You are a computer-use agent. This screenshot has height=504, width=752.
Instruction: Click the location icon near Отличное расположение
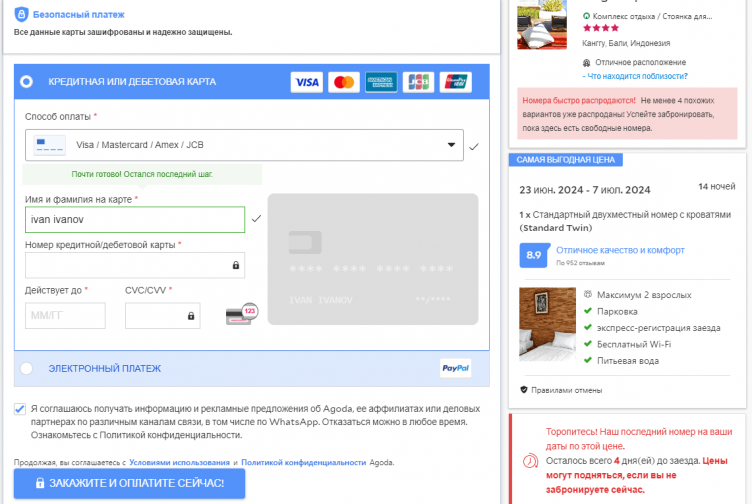587,63
